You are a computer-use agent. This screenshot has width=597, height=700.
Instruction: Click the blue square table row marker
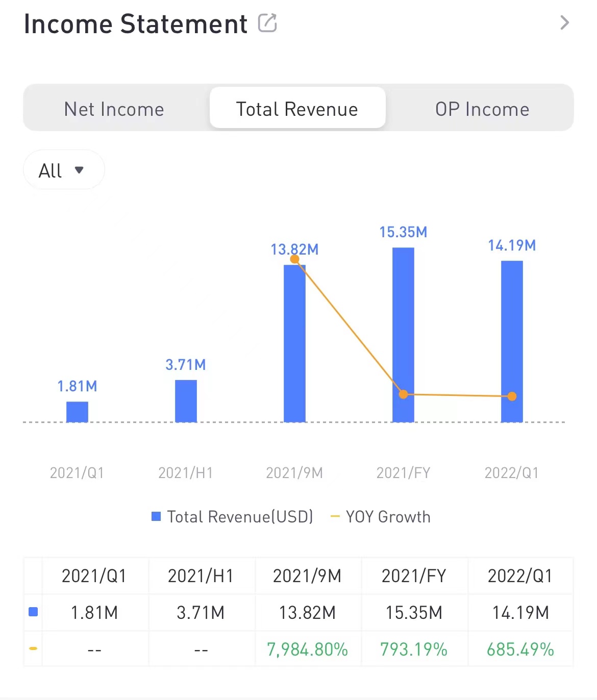click(33, 612)
